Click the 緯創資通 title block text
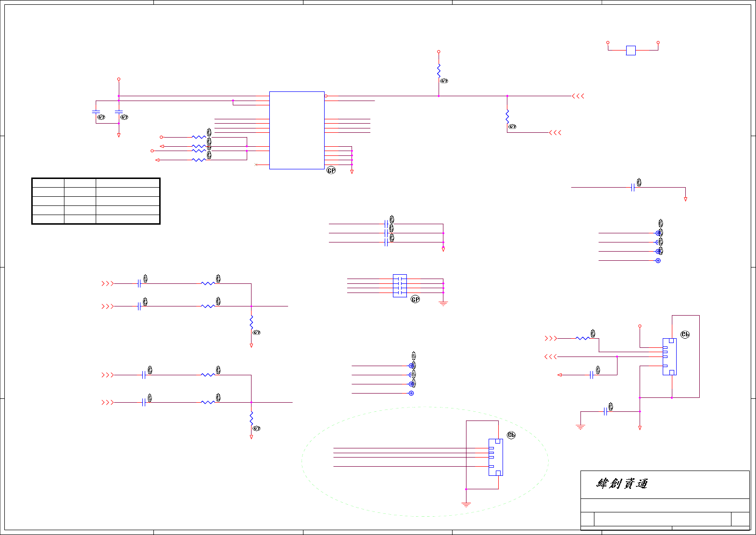The image size is (756, 535). coord(622,484)
